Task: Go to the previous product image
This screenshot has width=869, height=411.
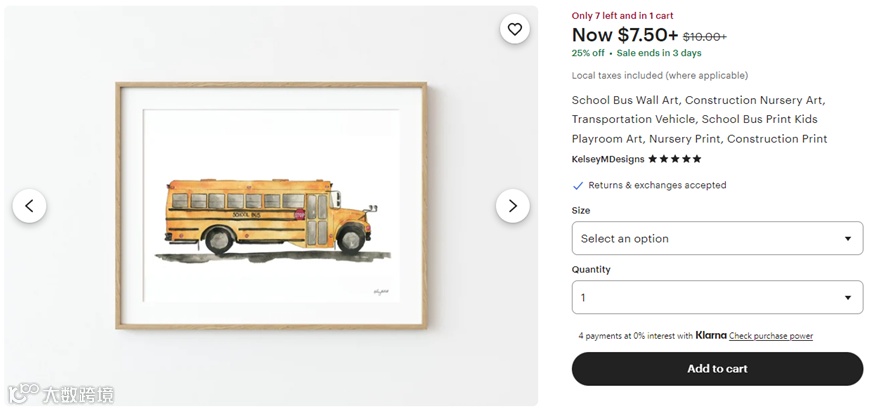Action: click(x=29, y=206)
